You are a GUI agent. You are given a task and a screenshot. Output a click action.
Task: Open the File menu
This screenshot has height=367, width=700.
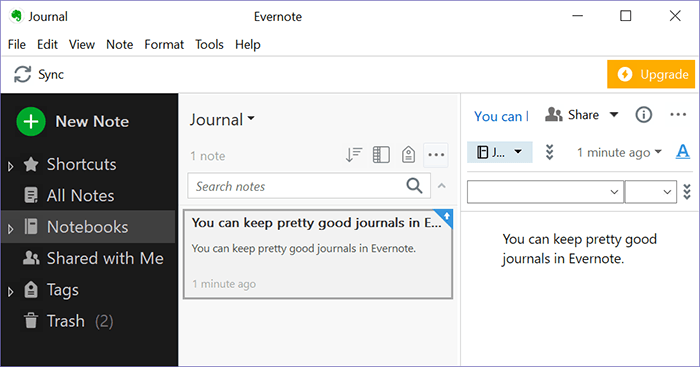tap(17, 45)
